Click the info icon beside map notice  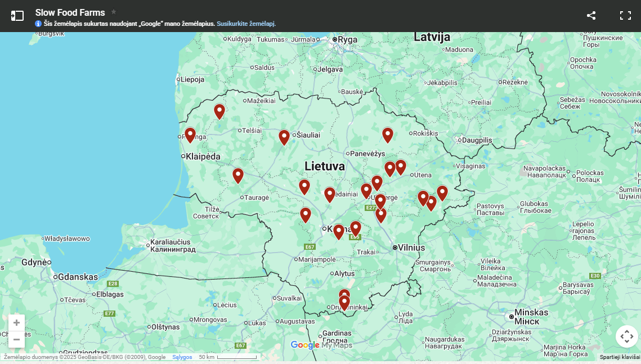(x=38, y=24)
